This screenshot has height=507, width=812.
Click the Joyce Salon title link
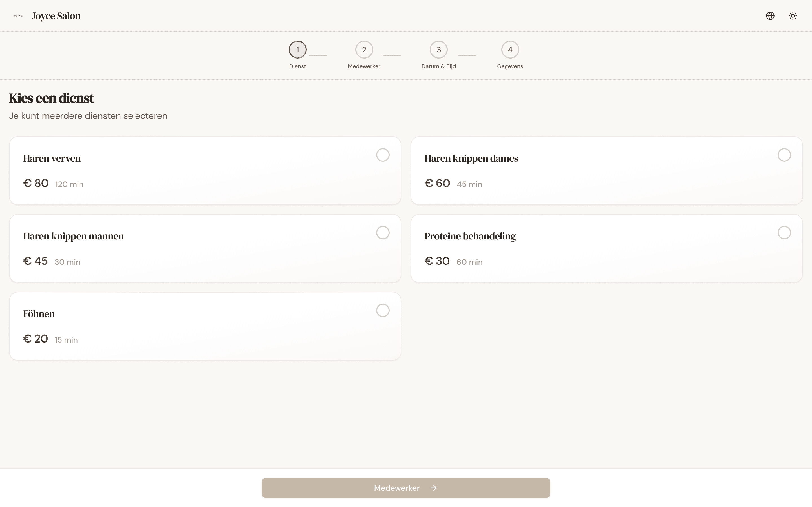(56, 16)
